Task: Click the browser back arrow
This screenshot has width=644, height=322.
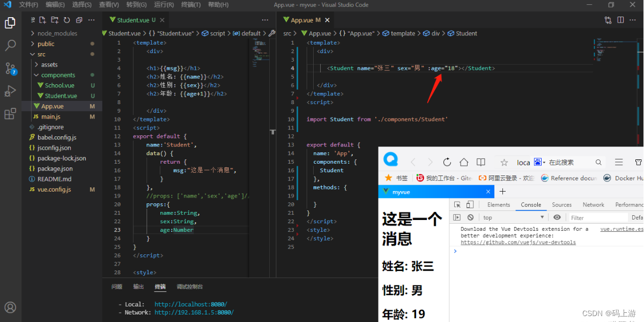Action: [x=413, y=162]
